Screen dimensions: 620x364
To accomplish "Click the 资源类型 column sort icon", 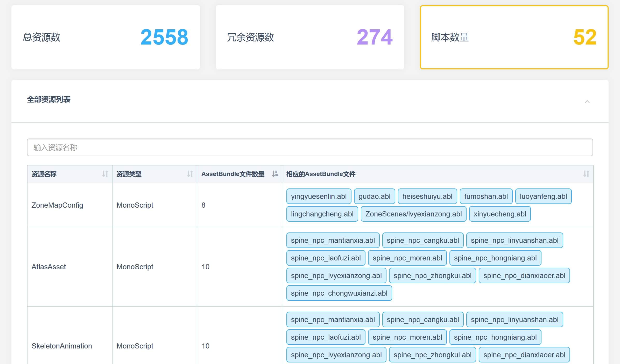I will pos(190,174).
